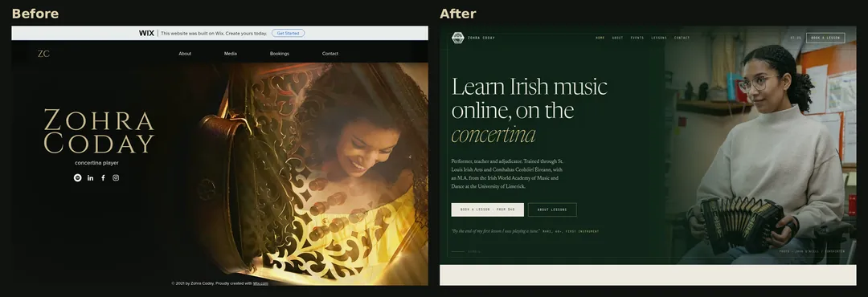868x297 pixels.
Task: Open the LinkedIn icon in the Before site
Action: click(x=90, y=177)
